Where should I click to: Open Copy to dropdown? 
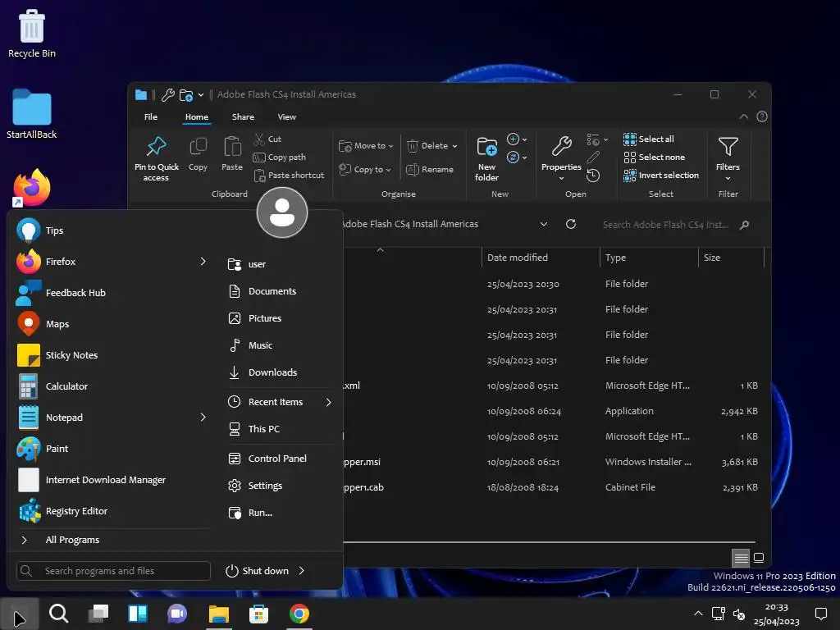coord(365,169)
